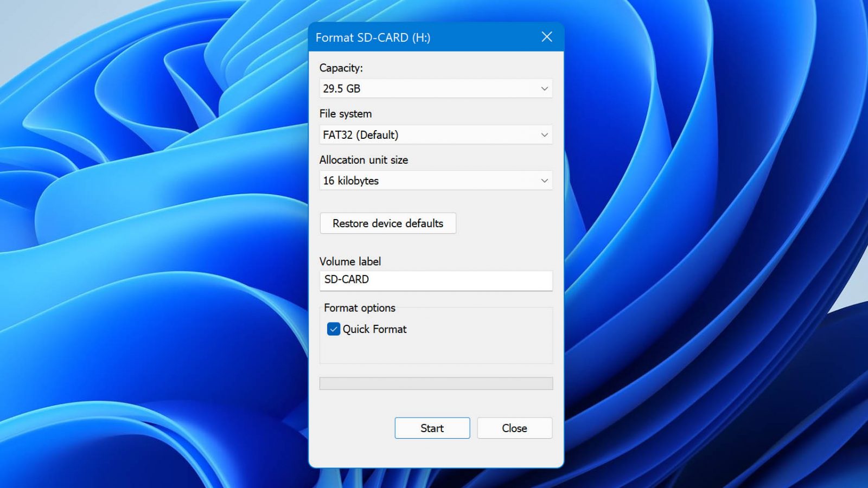
Task: Click the chevron next to 29.5 GB
Action: (544, 88)
